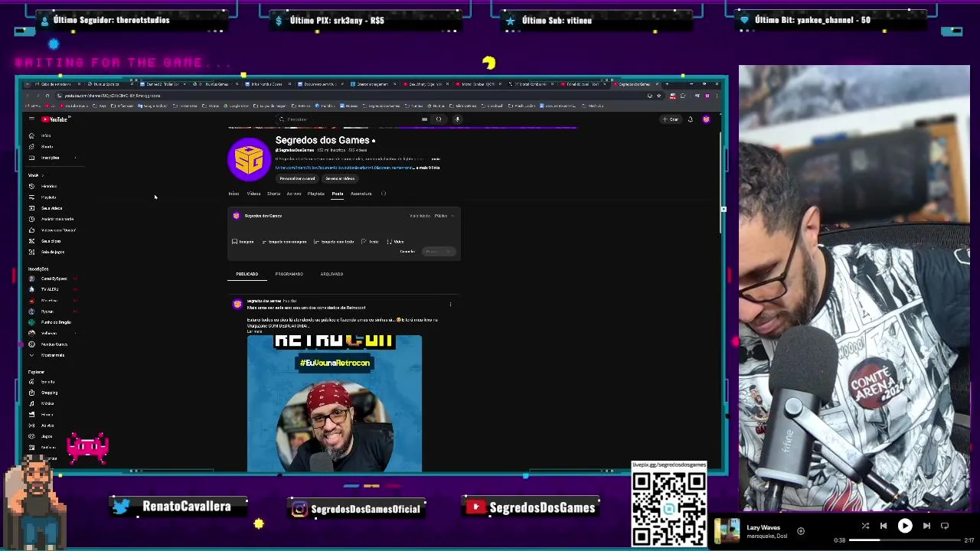This screenshot has width=980, height=551.
Task: Expand the Você section arrow
Action: click(x=42, y=175)
